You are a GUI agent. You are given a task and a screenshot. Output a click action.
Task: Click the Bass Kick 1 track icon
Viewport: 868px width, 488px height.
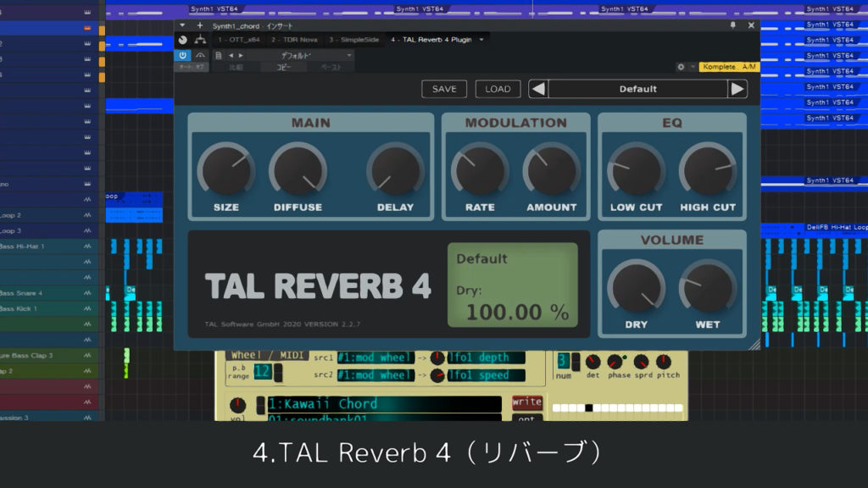[x=87, y=308]
